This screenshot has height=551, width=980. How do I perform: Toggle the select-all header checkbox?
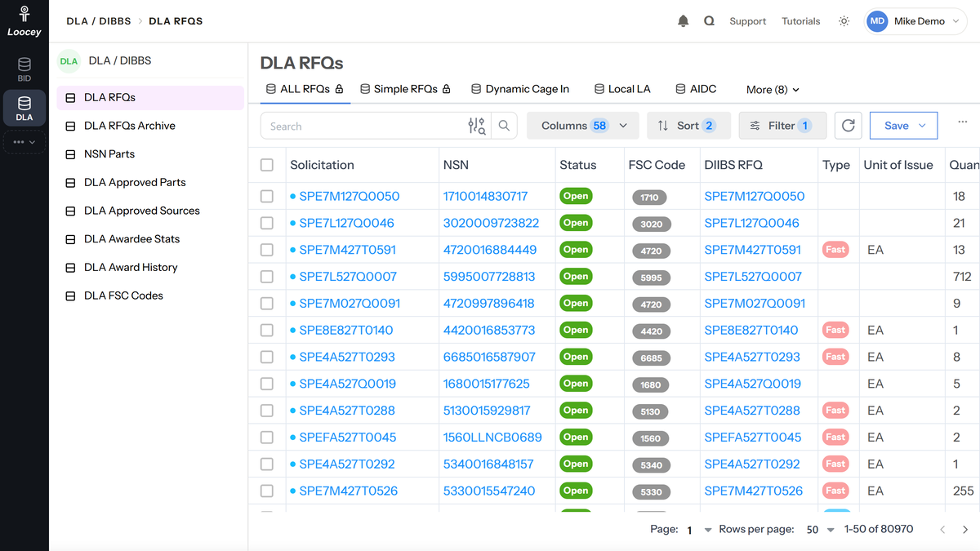point(267,165)
